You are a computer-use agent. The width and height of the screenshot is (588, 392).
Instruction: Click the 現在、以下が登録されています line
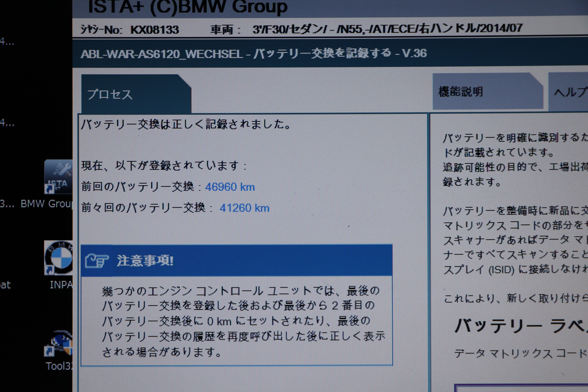coord(164,165)
